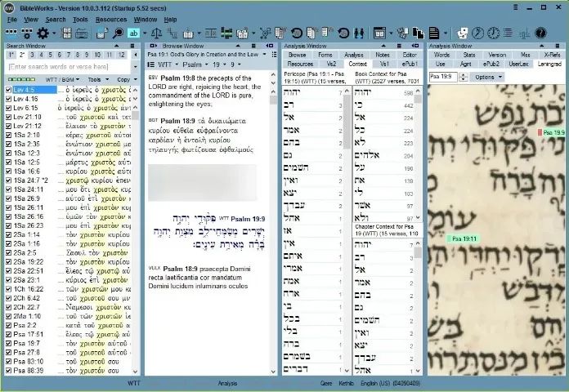The height and width of the screenshot is (392, 569).
Task: Toggle the cyan 'ab' highlight tool
Action: pyautogui.click(x=134, y=33)
